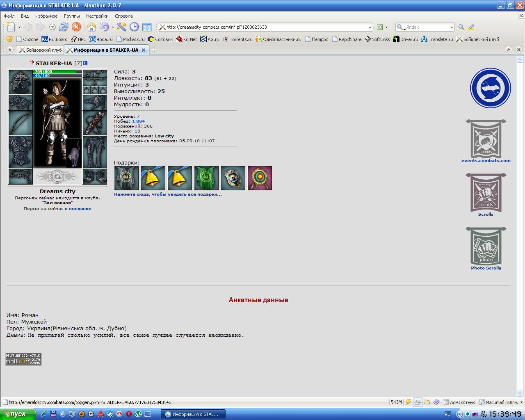525x420 pixels.
Task: Open the OSzone bookmark
Action: pyautogui.click(x=27, y=39)
